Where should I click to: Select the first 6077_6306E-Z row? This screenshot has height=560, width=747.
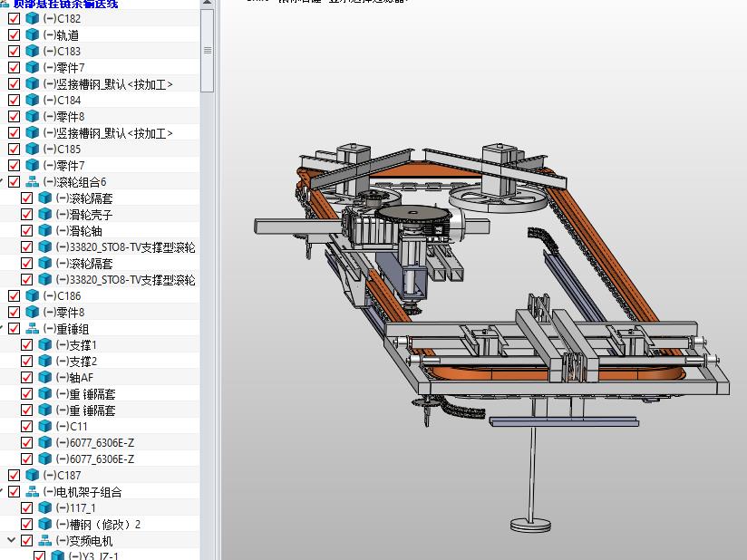click(100, 442)
